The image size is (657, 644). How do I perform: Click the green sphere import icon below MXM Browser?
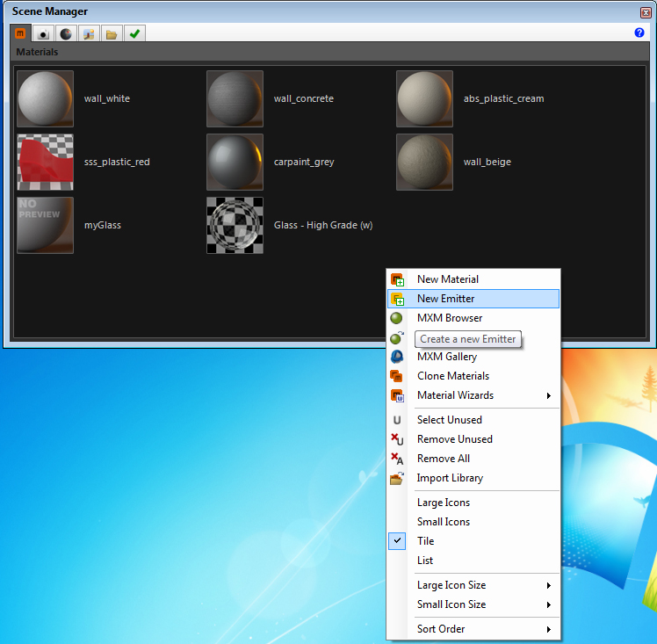pyautogui.click(x=397, y=337)
